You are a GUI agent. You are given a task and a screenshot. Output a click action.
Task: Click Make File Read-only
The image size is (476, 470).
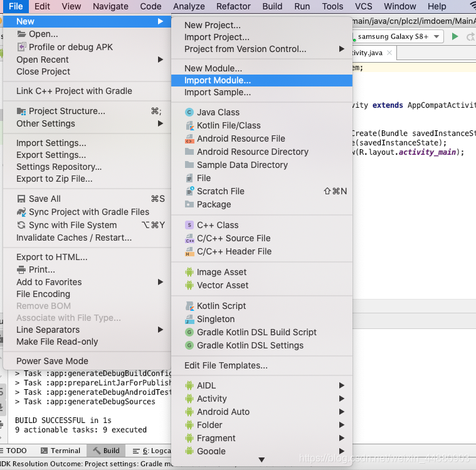click(x=87, y=342)
